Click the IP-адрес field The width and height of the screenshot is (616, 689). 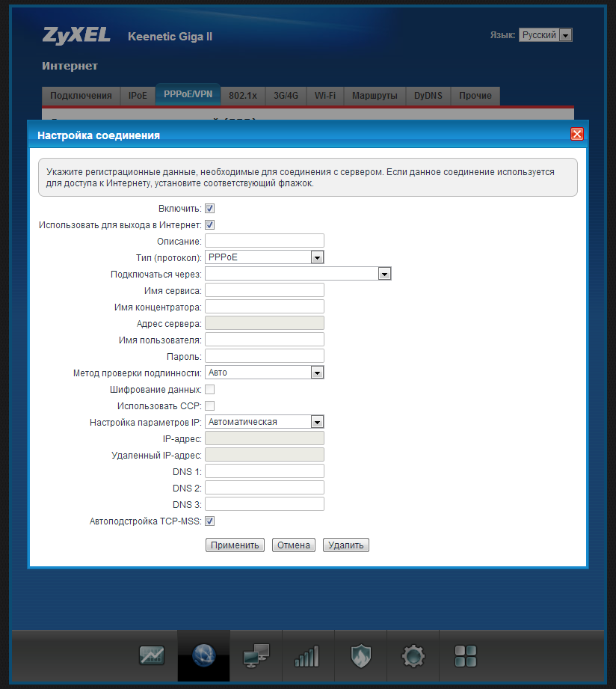(265, 438)
